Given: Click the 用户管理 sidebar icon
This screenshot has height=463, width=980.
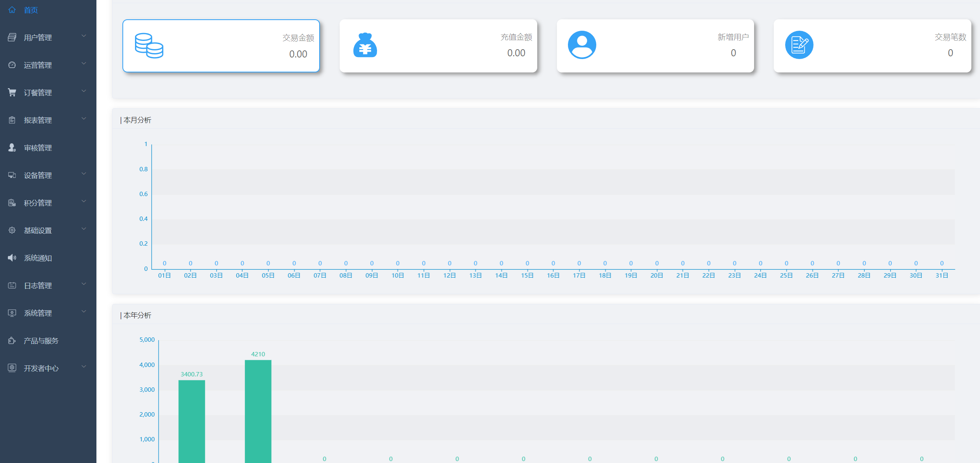Looking at the screenshot, I should point(12,37).
